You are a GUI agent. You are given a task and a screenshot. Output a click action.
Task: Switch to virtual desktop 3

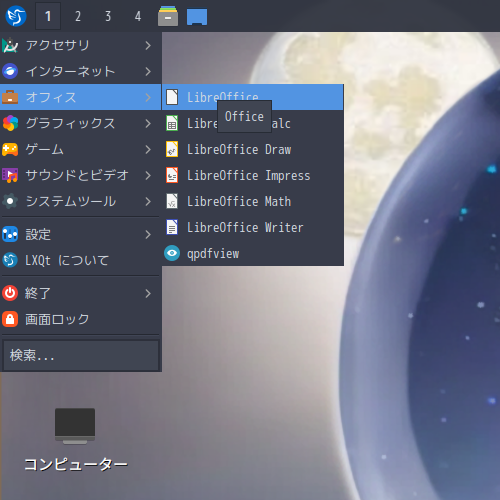108,16
